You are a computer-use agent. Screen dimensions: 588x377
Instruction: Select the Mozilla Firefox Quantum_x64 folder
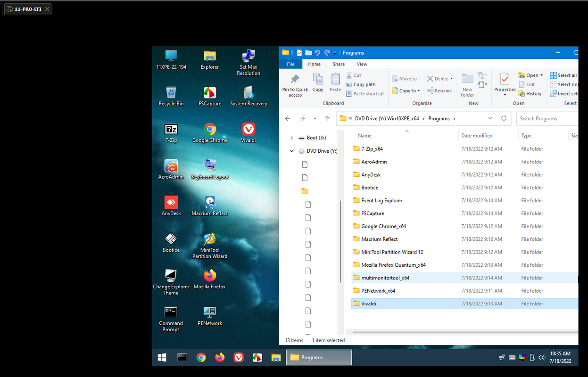coord(464,265)
